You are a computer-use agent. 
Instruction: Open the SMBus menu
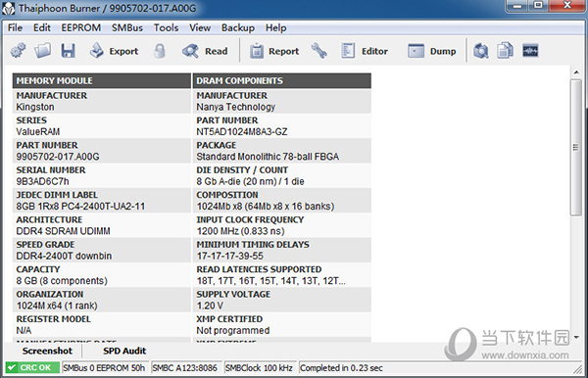point(127,27)
